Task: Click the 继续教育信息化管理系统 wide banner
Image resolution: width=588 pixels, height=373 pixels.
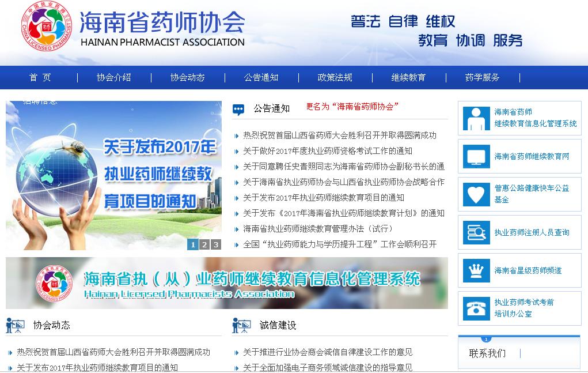Action: click(226, 282)
